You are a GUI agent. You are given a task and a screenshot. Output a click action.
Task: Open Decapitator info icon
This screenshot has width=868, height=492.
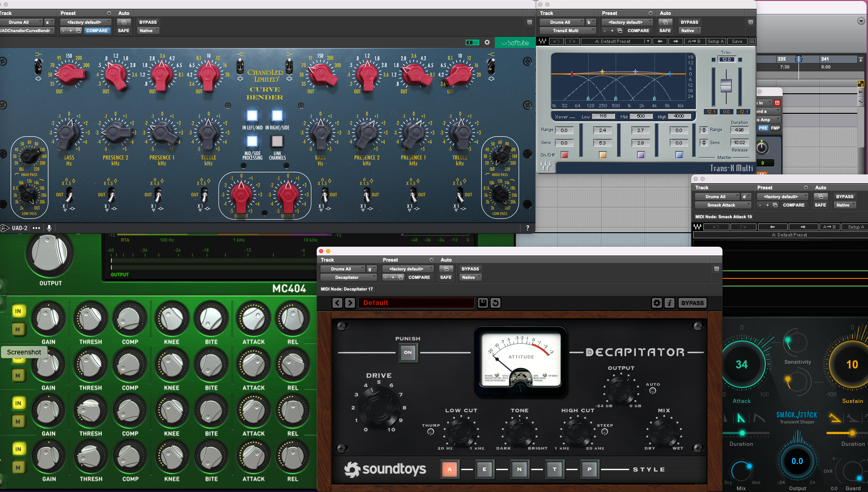[x=669, y=303]
